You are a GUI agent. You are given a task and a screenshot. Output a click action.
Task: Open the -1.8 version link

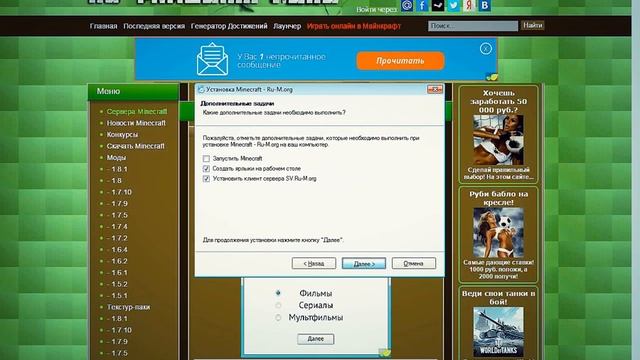coord(114,180)
